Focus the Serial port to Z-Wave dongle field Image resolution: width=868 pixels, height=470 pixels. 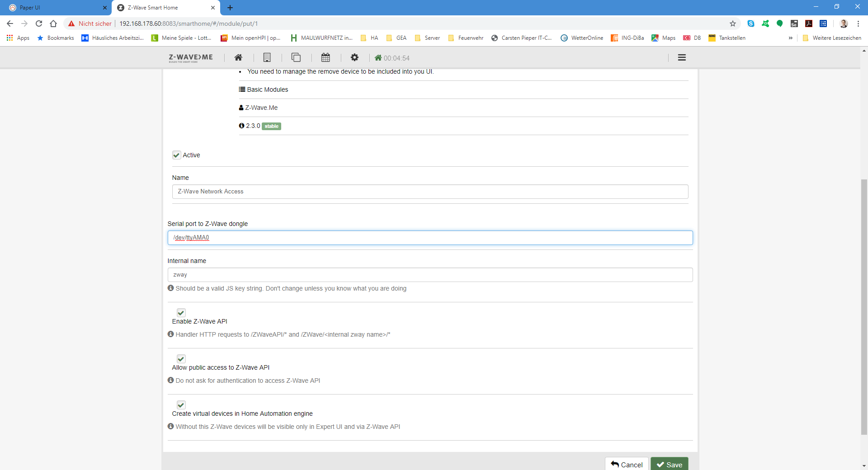pos(430,238)
